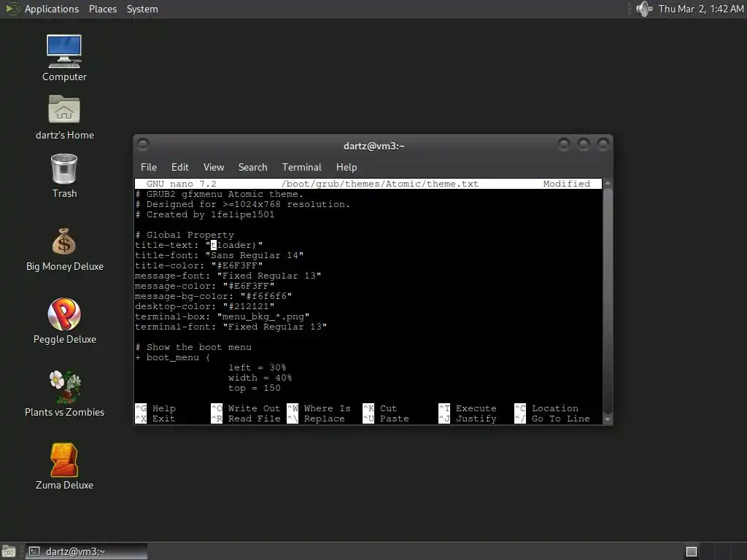Click the "left = 30%" line
Screen dimensions: 747x560
point(258,367)
